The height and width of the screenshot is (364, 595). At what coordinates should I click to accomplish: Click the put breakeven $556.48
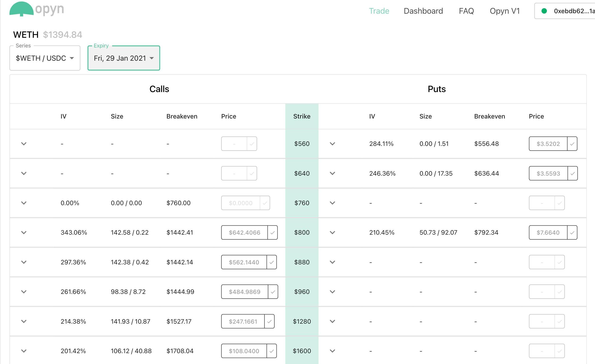click(486, 144)
